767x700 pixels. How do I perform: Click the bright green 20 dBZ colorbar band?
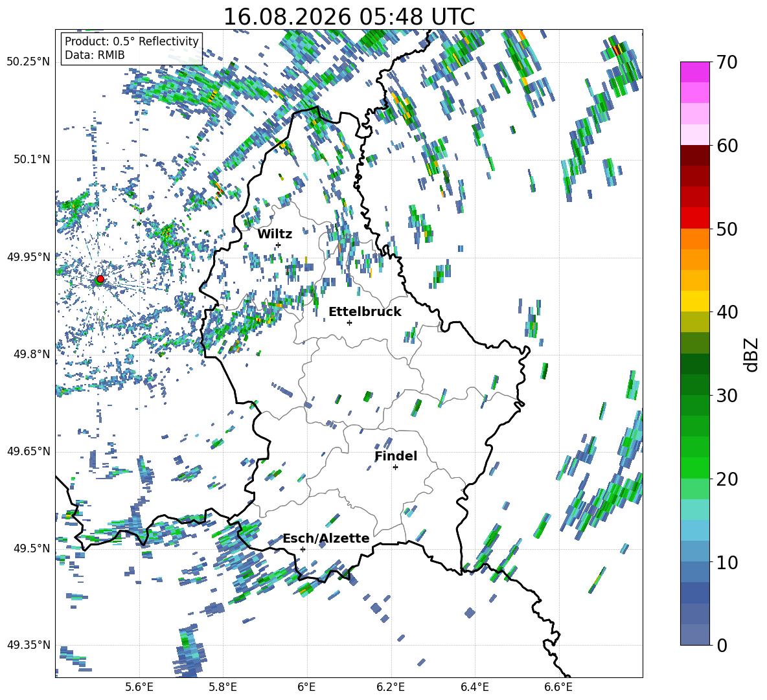695,468
